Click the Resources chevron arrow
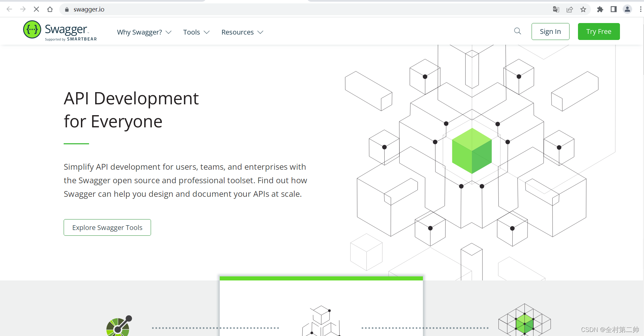This screenshot has height=336, width=644. pyautogui.click(x=260, y=32)
